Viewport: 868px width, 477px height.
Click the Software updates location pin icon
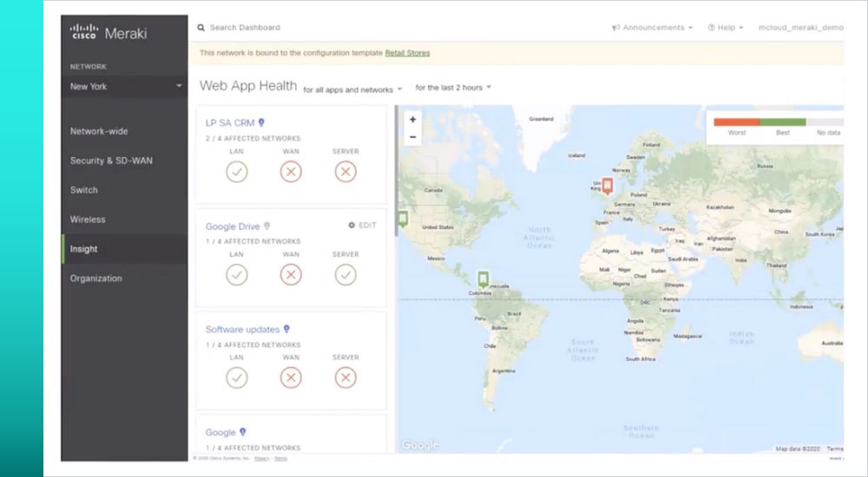click(x=286, y=329)
